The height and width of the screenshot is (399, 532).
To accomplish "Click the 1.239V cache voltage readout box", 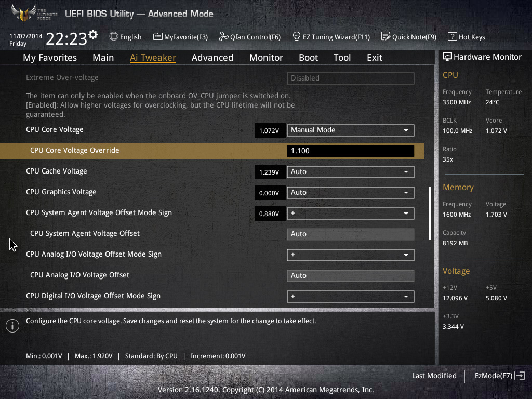I will 270,172.
